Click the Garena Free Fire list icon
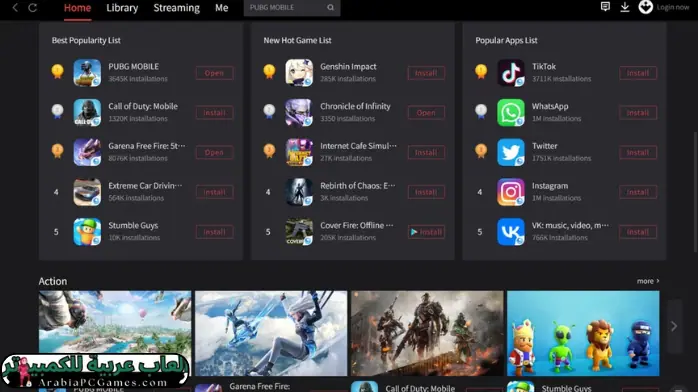Screen dimensions: 698x392 coord(87,152)
